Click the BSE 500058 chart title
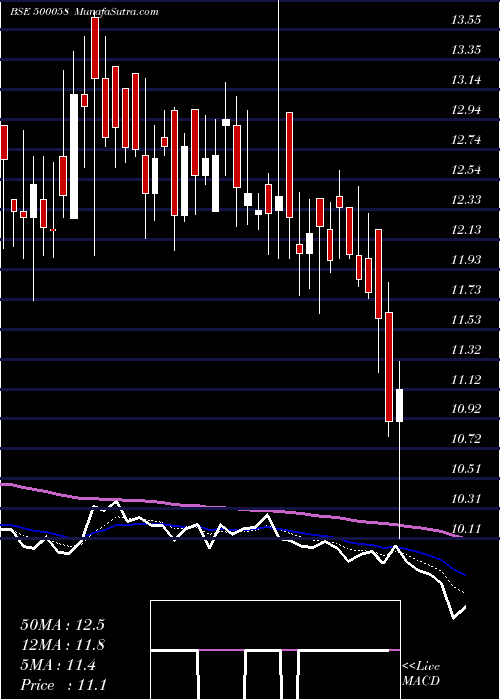The height and width of the screenshot is (700, 500). coord(39,12)
